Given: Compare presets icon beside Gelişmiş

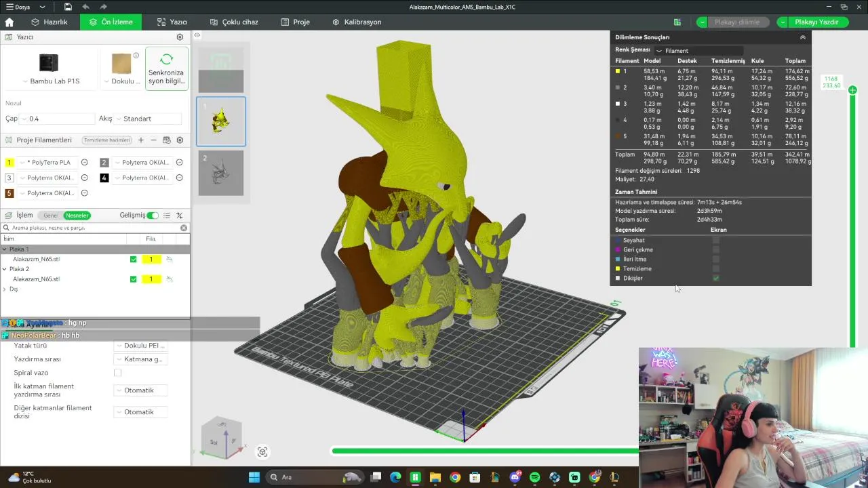Looking at the screenshot, I should click(180, 216).
